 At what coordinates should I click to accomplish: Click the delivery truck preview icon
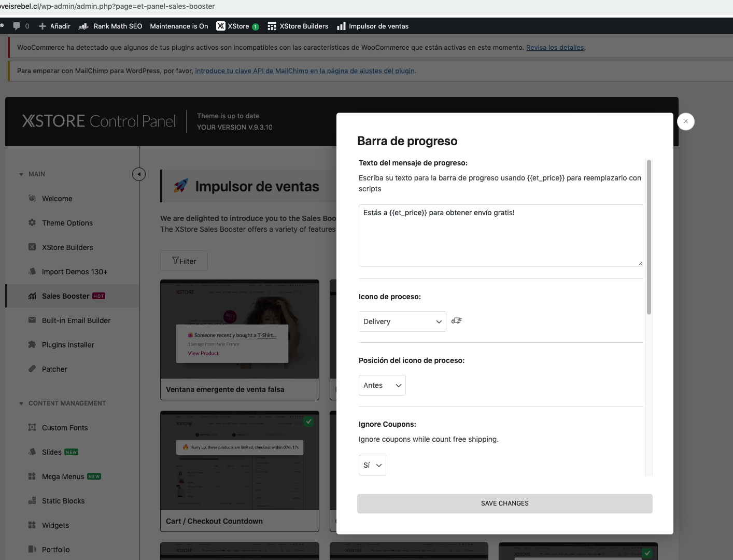pyautogui.click(x=456, y=321)
